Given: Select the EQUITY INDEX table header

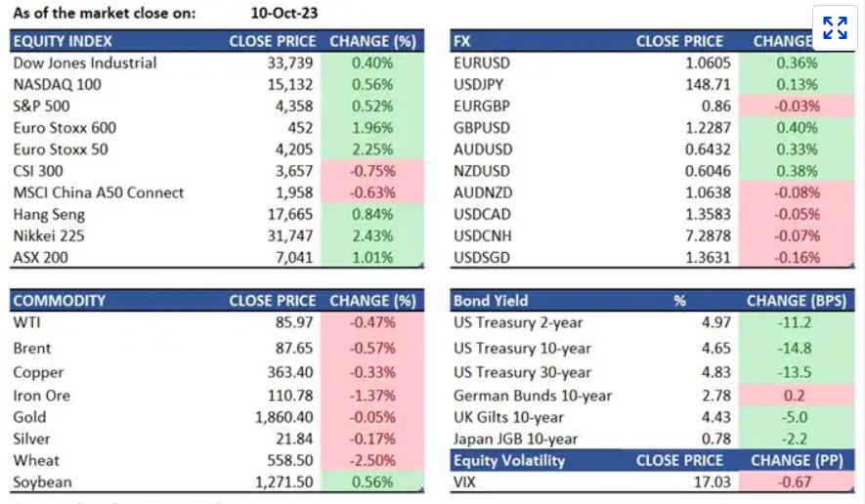Looking at the screenshot, I should pos(63,41).
